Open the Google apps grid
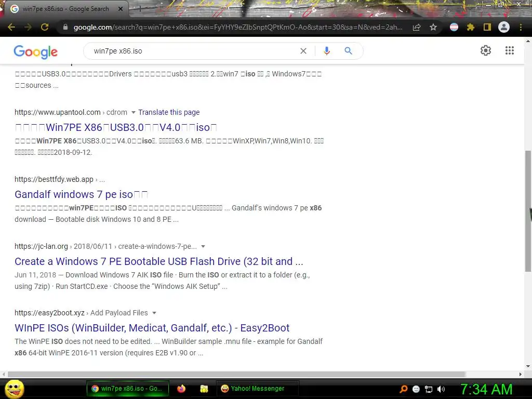Screen dimensions: 532x399 click(510, 50)
